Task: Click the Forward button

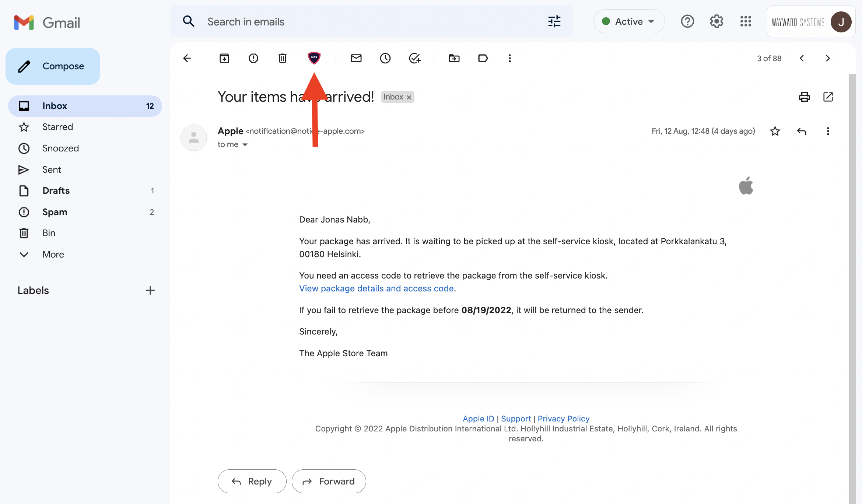Action: click(329, 481)
